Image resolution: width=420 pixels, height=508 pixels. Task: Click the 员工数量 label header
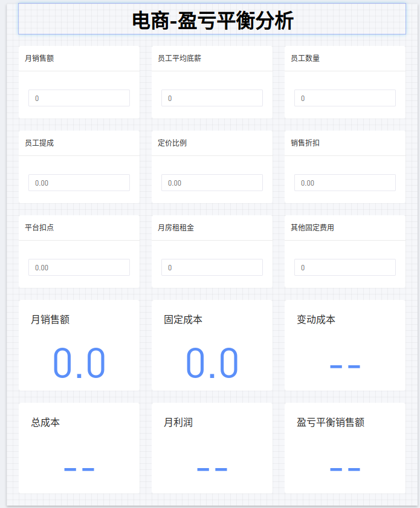click(x=305, y=58)
